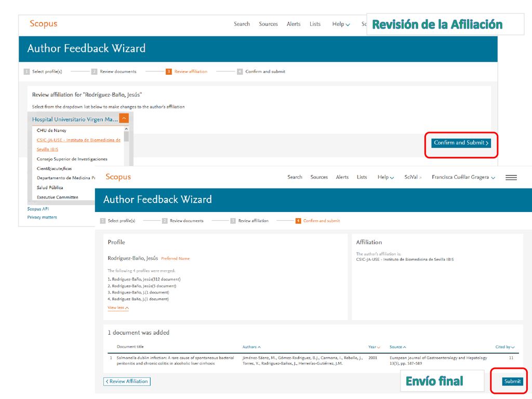The image size is (532, 399).
Task: Choose Salud Pública in affiliation list
Action: pyautogui.click(x=50, y=187)
